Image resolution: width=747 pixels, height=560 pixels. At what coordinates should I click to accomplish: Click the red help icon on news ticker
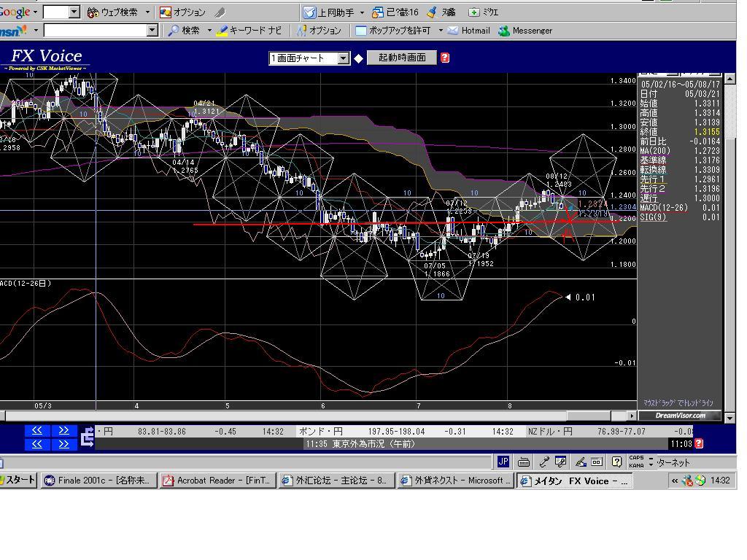point(699,443)
